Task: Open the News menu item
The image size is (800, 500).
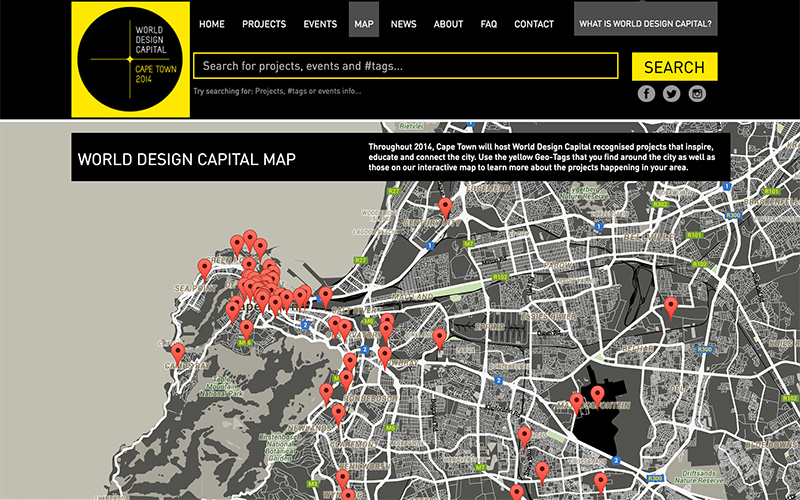Action: (x=404, y=24)
